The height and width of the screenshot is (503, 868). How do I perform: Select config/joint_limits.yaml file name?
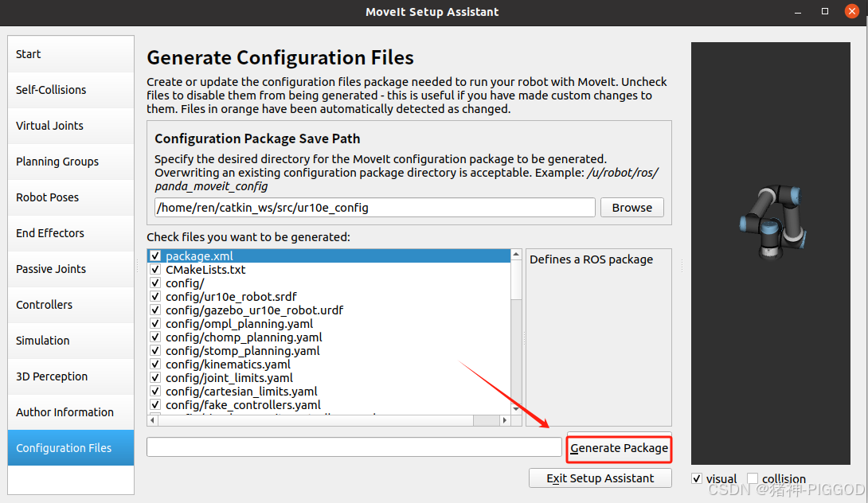click(x=229, y=378)
